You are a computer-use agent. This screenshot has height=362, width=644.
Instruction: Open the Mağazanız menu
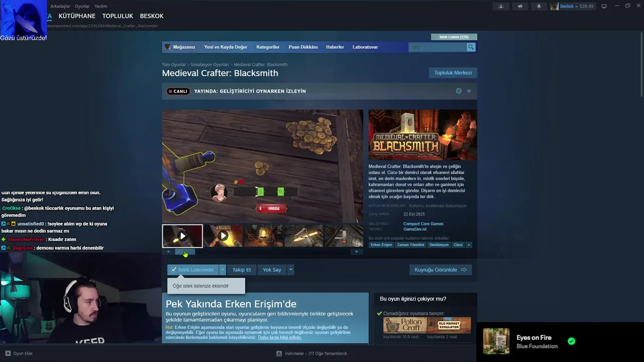click(x=184, y=47)
